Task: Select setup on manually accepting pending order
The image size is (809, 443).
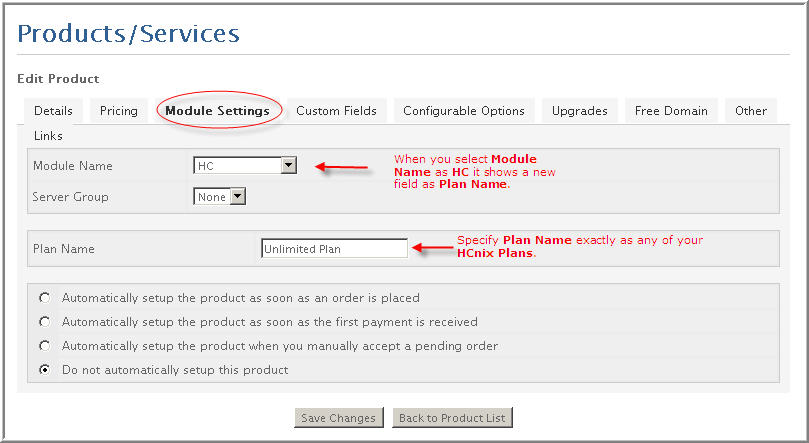Action: click(45, 346)
